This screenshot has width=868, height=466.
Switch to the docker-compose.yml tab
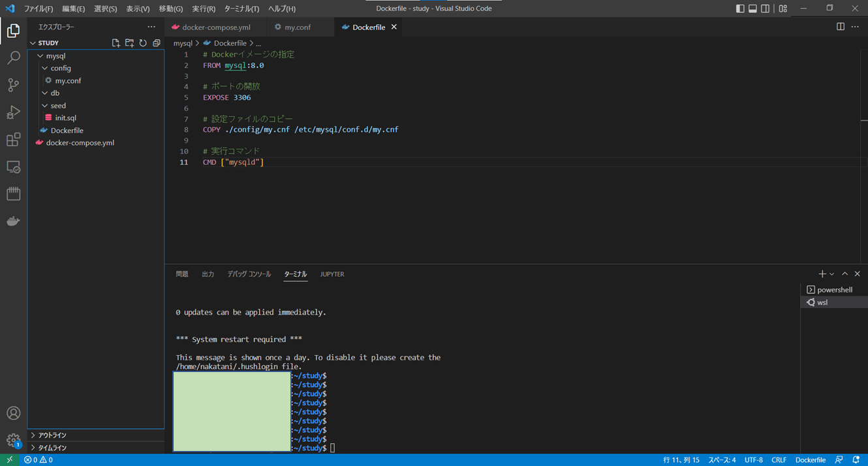point(215,27)
